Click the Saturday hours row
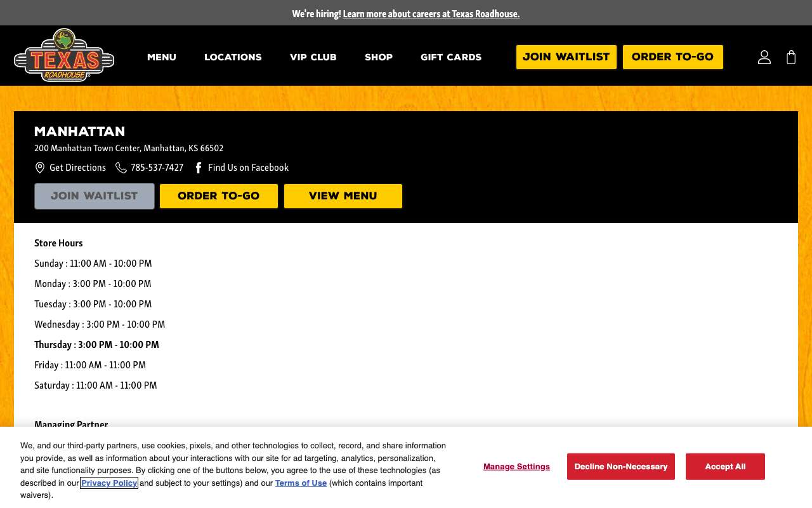This screenshot has width=812, height=508. pyautogui.click(x=96, y=385)
